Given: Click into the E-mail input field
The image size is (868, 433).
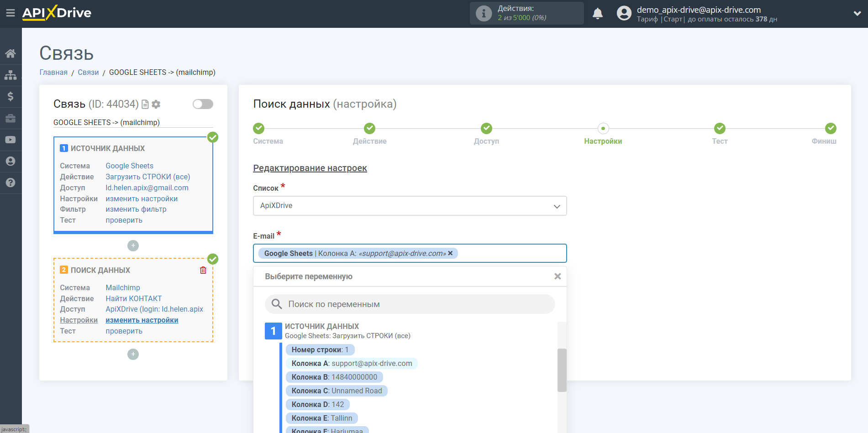Looking at the screenshot, I should click(410, 253).
